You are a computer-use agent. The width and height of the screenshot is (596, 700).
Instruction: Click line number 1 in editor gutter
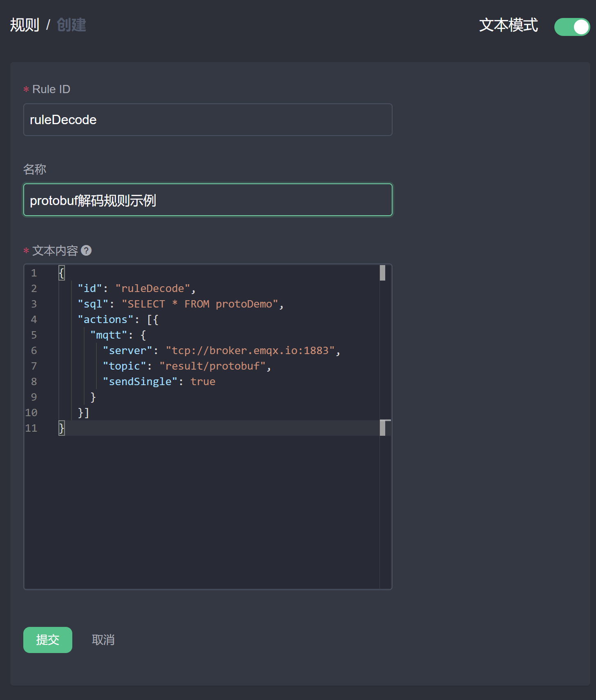point(34,273)
